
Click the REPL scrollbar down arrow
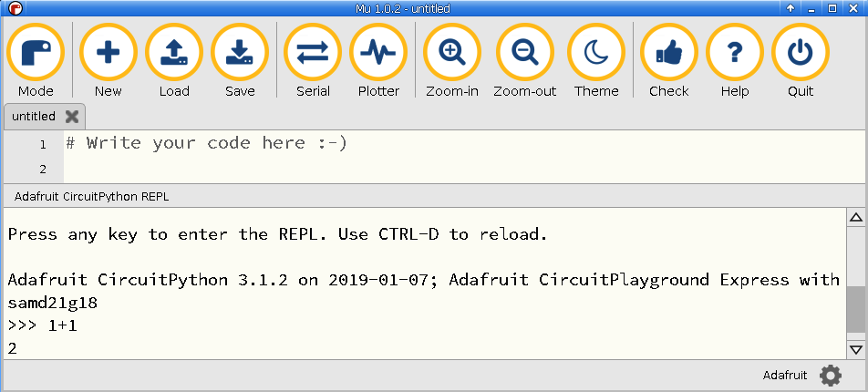856,350
